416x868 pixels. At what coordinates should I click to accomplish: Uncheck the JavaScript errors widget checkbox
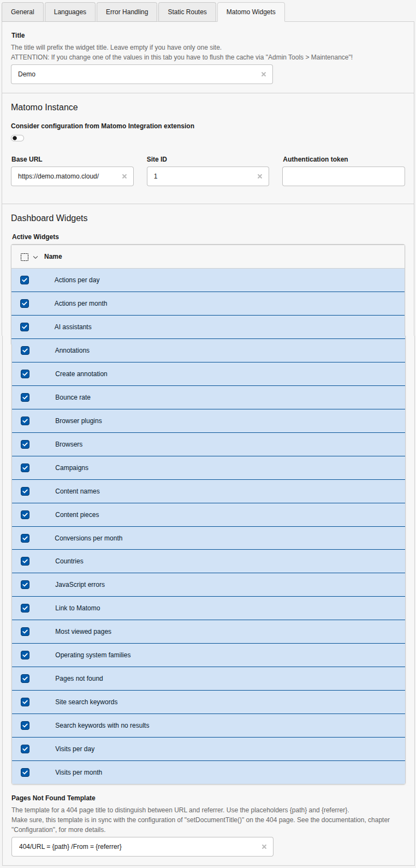[25, 585]
